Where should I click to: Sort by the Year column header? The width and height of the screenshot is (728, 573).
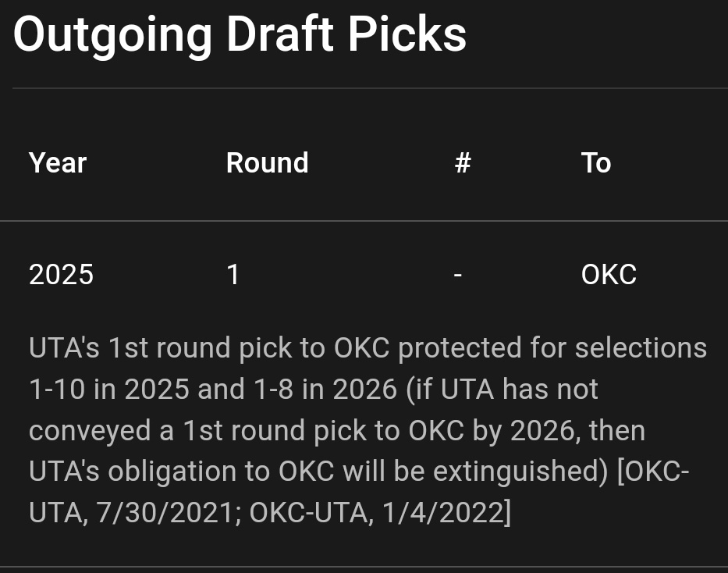[58, 163]
